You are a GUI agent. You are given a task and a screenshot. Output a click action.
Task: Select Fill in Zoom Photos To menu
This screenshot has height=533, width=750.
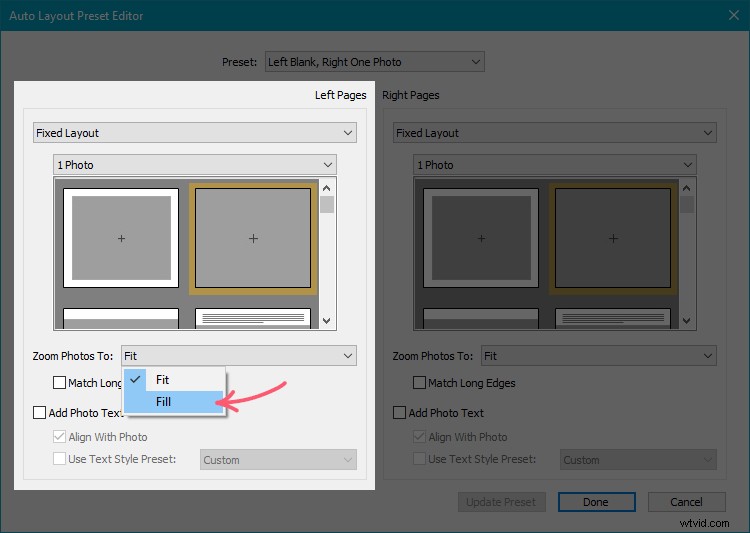tap(174, 402)
